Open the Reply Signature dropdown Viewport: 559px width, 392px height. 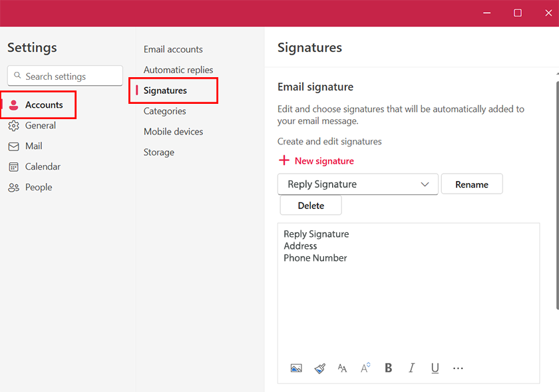tap(357, 184)
